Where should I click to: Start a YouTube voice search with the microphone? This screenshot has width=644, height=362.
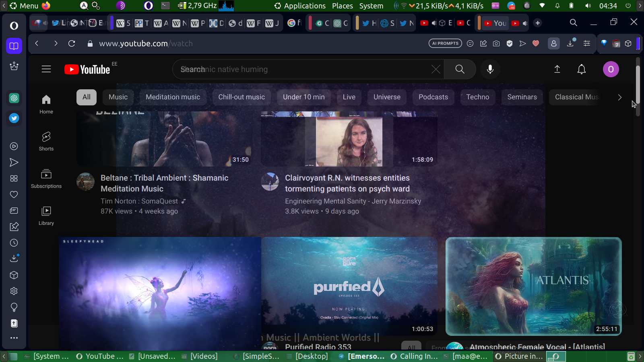490,69
